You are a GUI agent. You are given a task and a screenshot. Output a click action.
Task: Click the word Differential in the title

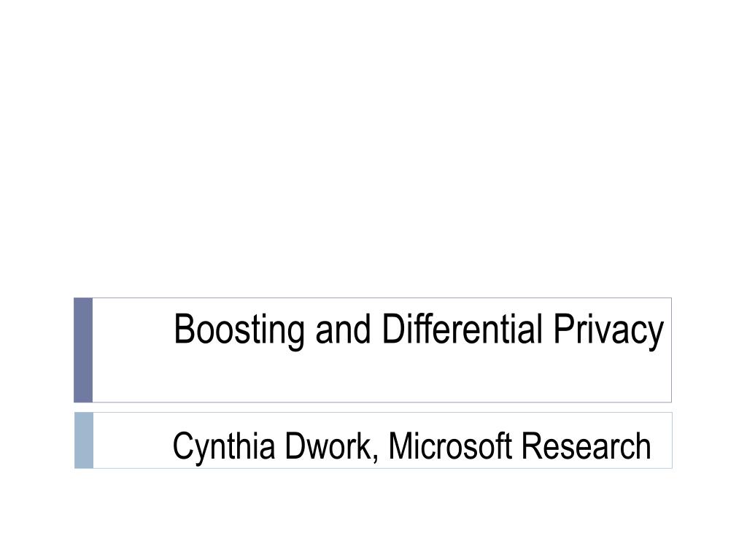coord(462,329)
